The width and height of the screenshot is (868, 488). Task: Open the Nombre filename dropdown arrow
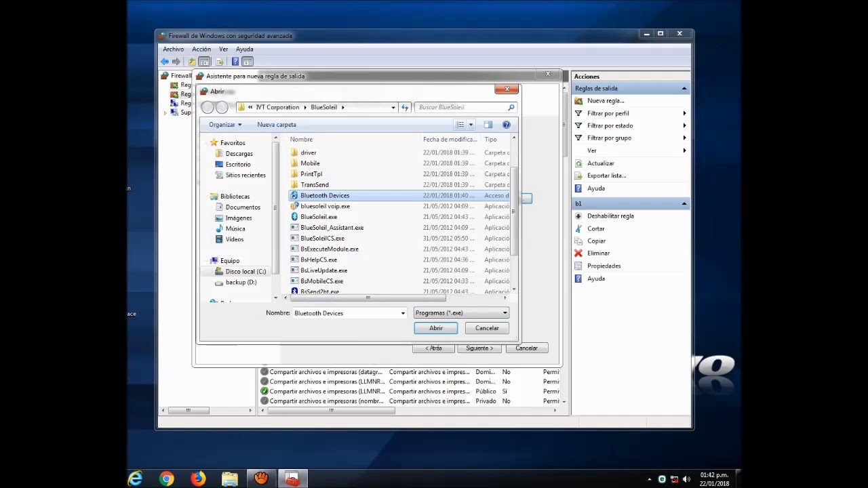pos(403,313)
